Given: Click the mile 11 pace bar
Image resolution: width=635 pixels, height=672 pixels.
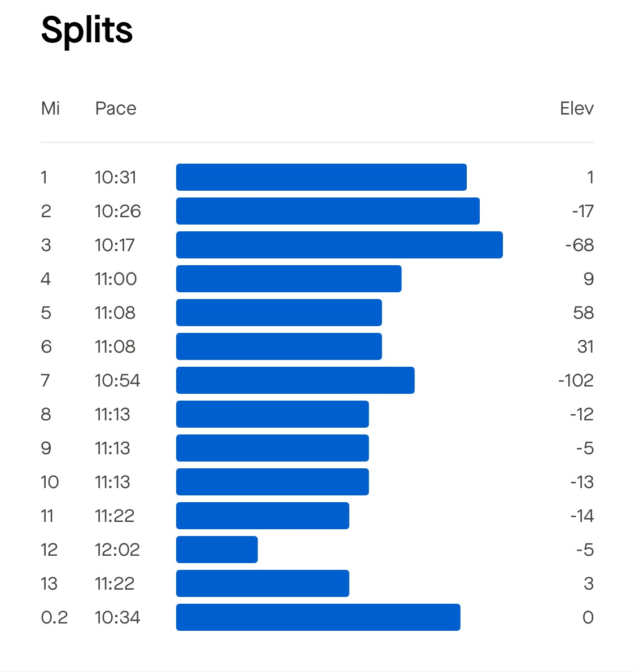Looking at the screenshot, I should point(262,516).
